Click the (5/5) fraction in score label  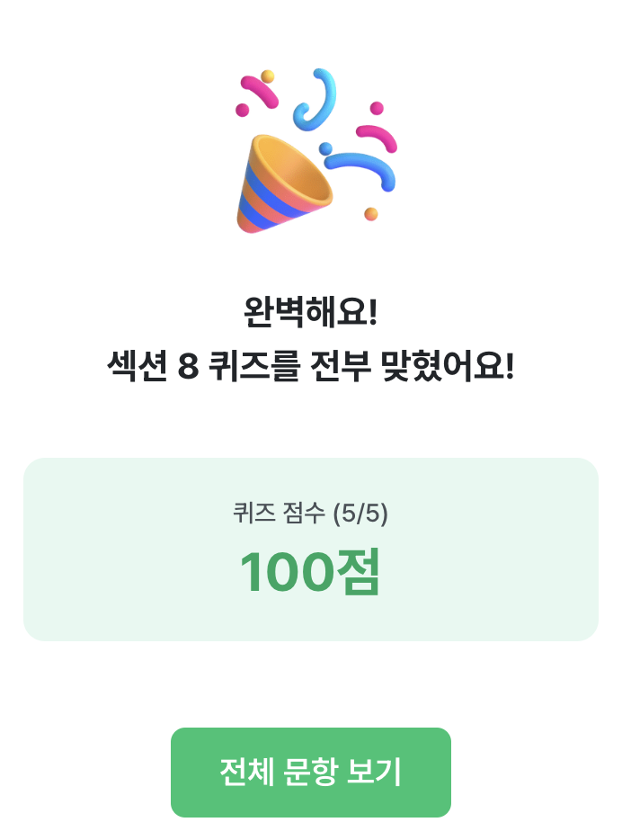point(360,514)
